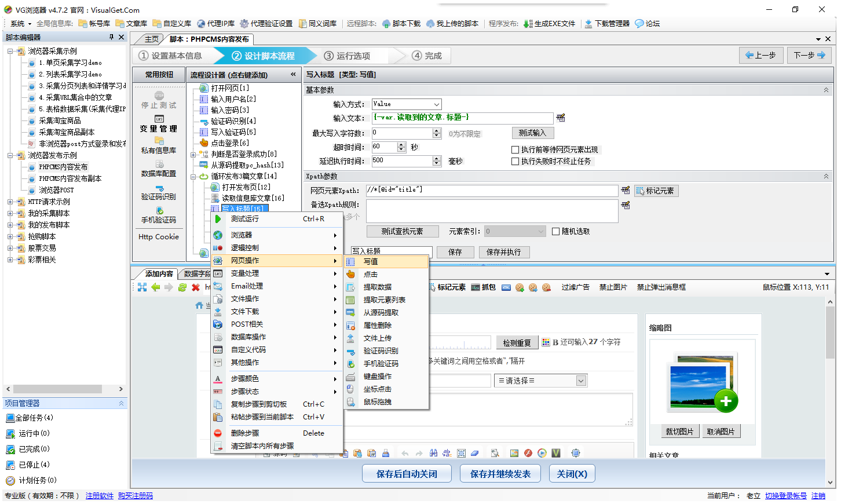Click the variable insert icon beside 输入文本
841x504 pixels.
(560, 118)
